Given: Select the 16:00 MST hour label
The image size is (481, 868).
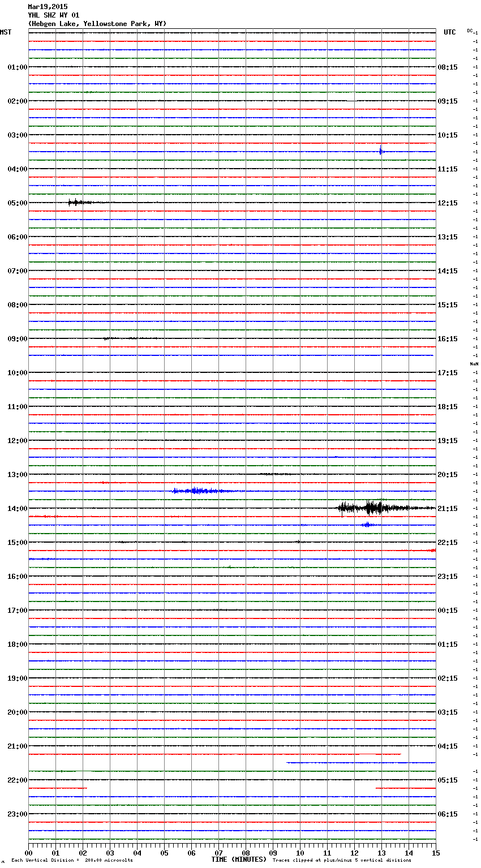Looking at the screenshot, I should pos(17,577).
